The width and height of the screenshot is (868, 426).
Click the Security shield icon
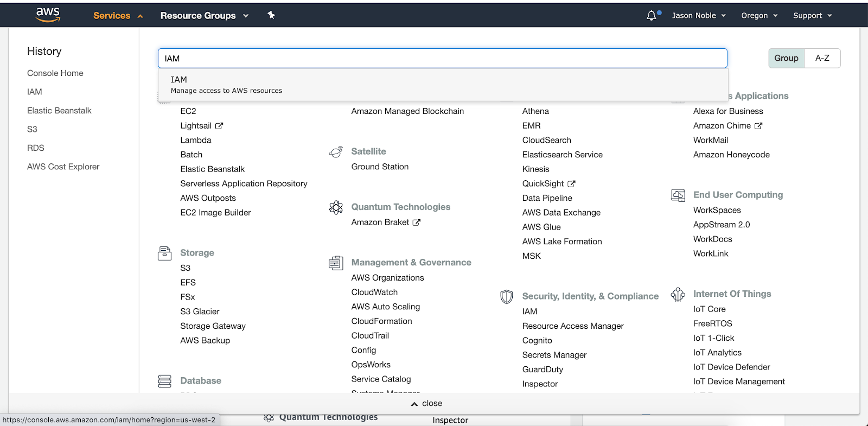point(507,296)
